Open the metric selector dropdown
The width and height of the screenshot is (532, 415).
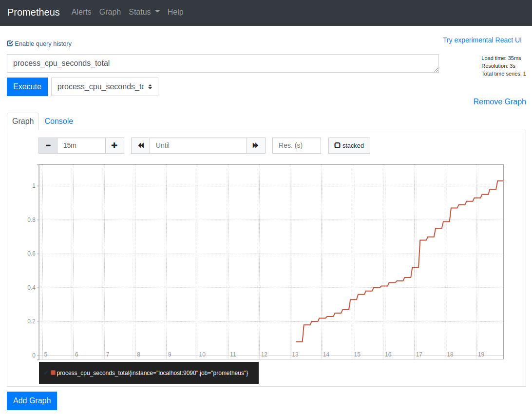pyautogui.click(x=104, y=87)
